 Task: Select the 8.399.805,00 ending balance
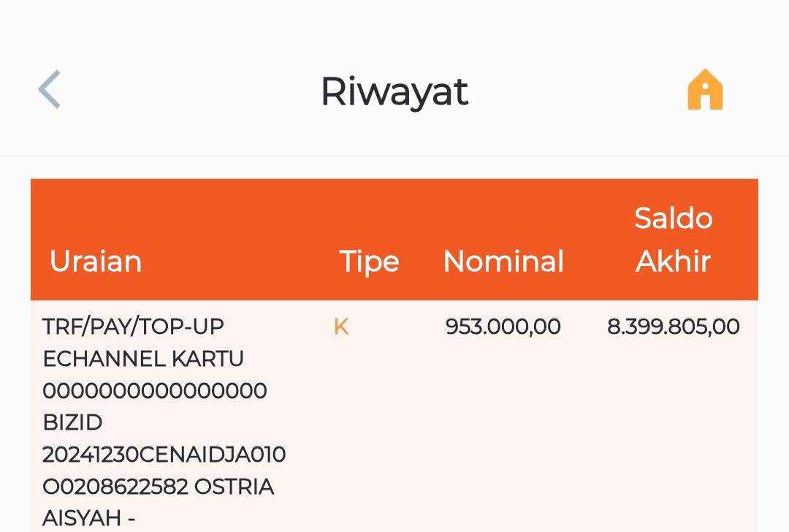[x=674, y=327]
